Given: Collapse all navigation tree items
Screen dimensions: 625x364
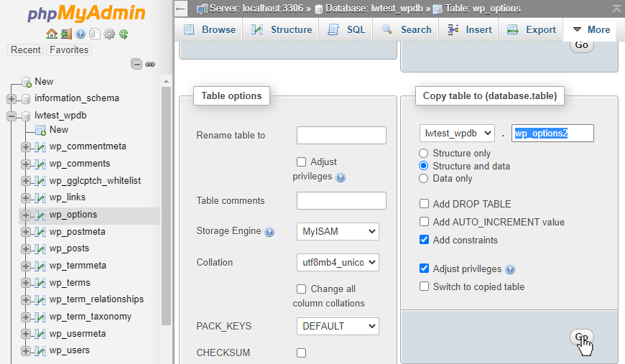Looking at the screenshot, I should pyautogui.click(x=136, y=64).
